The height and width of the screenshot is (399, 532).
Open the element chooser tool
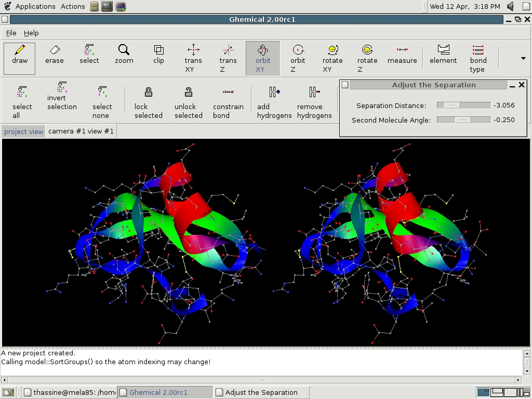(443, 55)
